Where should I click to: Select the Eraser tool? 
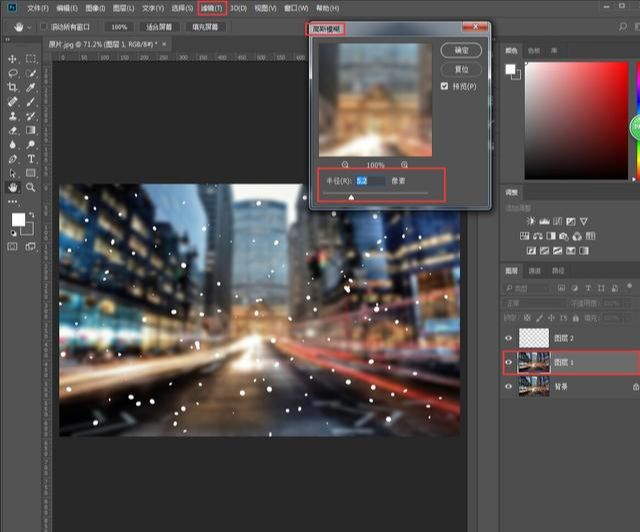pos(12,130)
